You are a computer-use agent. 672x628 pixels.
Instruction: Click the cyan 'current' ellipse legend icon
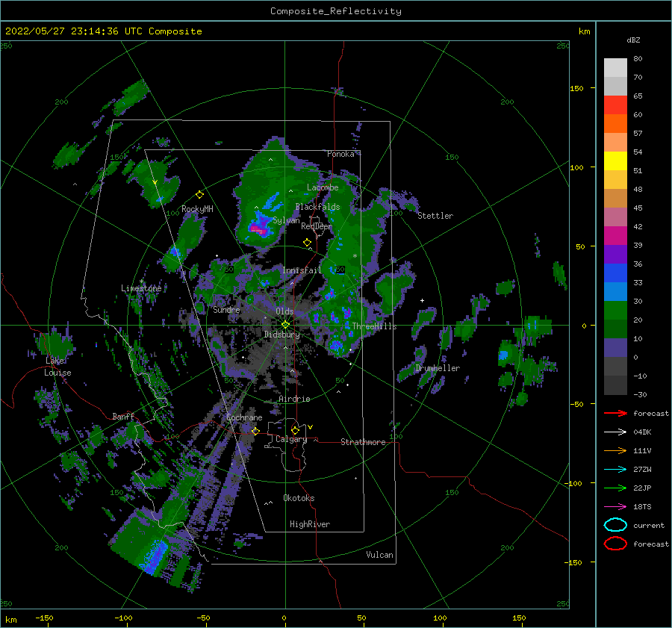click(615, 525)
